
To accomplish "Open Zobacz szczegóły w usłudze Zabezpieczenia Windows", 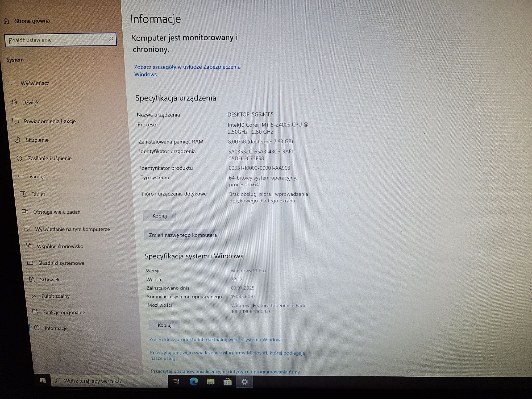I will (x=187, y=70).
